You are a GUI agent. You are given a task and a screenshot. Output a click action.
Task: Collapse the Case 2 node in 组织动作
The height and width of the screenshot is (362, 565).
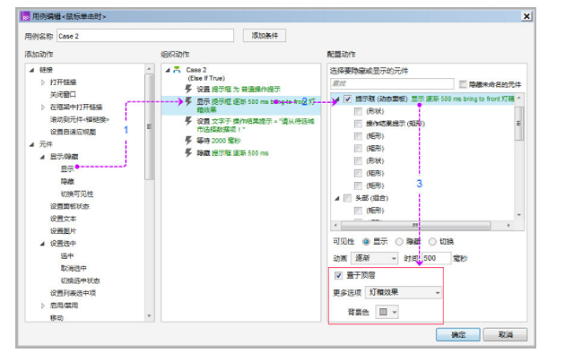pos(168,70)
